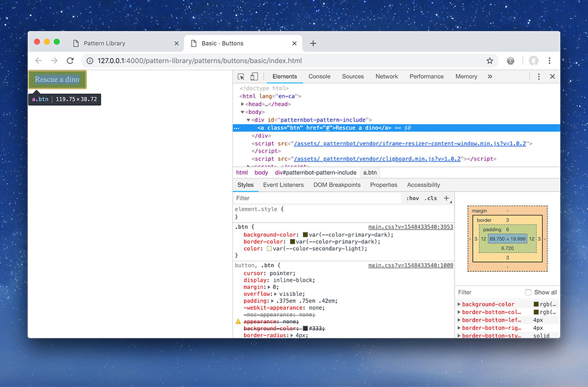Show more DevTools tabs chevron
The height and width of the screenshot is (387, 588).
click(490, 76)
